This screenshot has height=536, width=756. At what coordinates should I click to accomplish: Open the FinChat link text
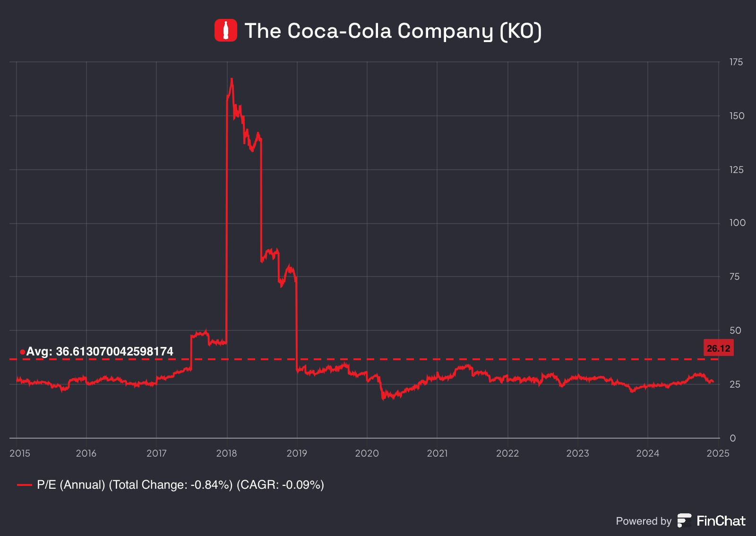(x=721, y=521)
